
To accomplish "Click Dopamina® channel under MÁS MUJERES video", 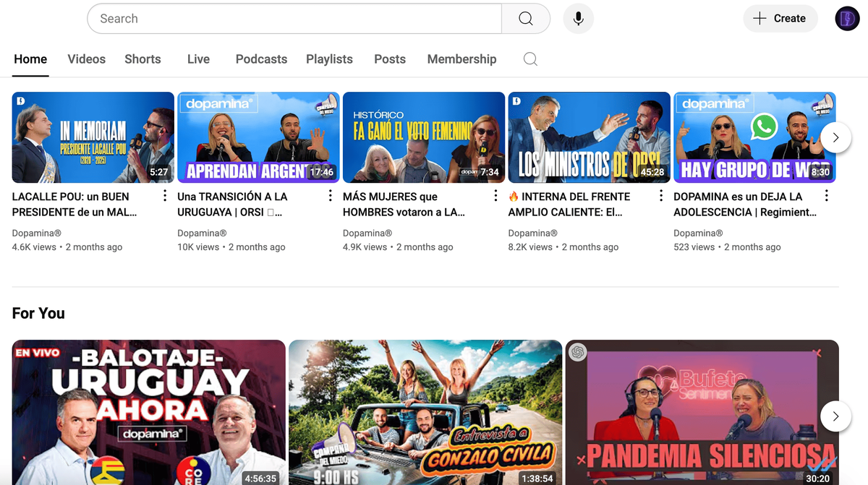I will point(367,233).
